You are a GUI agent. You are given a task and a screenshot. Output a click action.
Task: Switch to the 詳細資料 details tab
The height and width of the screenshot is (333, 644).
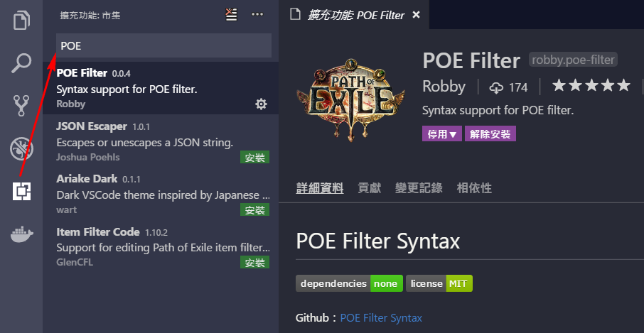click(x=320, y=188)
